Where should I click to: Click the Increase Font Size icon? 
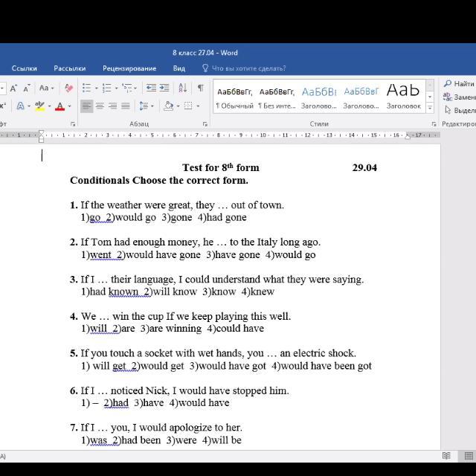pyautogui.click(x=13, y=88)
